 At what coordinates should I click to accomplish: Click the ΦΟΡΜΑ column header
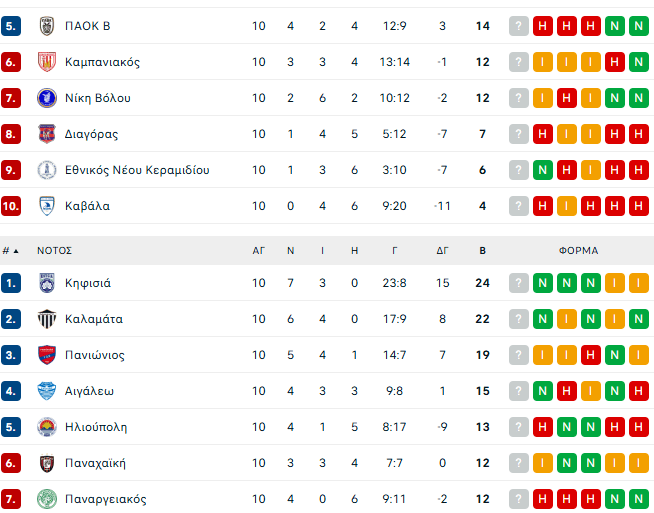click(x=578, y=251)
